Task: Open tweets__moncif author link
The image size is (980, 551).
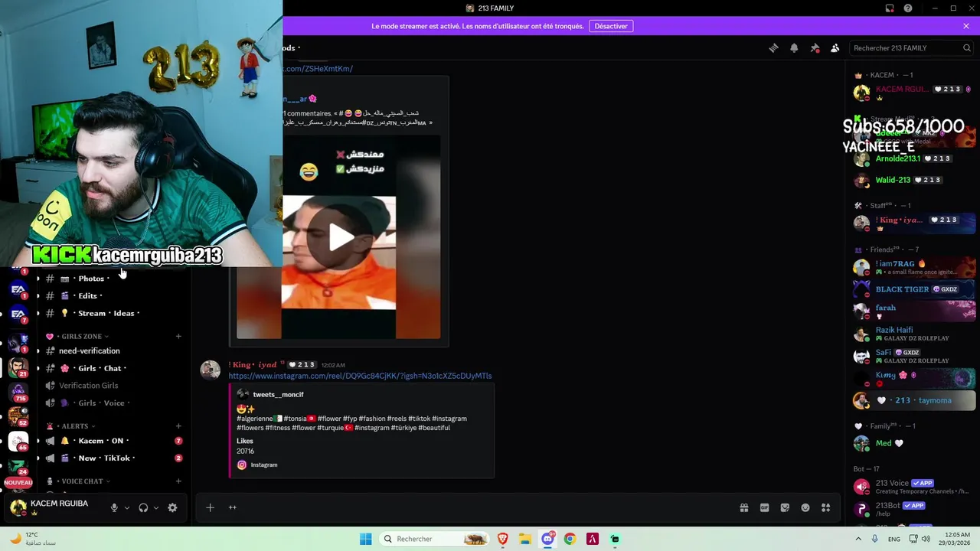Action: pos(278,394)
